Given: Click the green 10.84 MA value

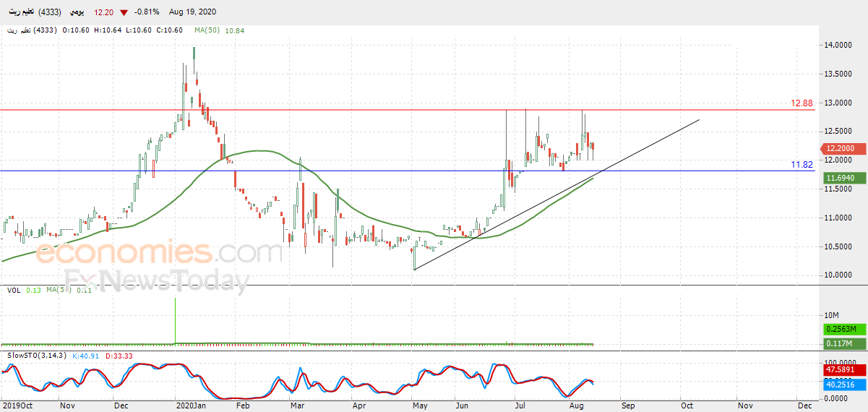Looking at the screenshot, I should coord(235,30).
